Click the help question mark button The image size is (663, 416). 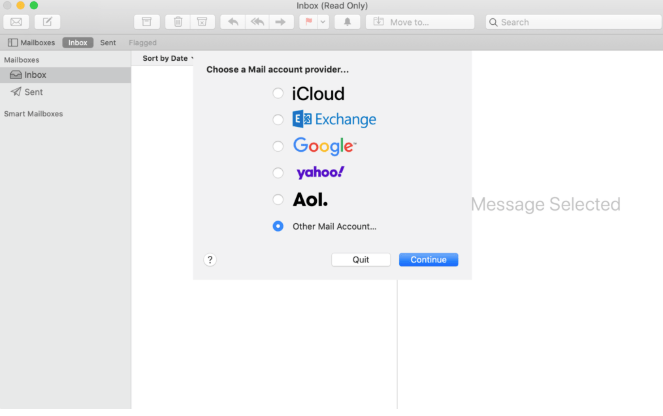click(x=210, y=260)
